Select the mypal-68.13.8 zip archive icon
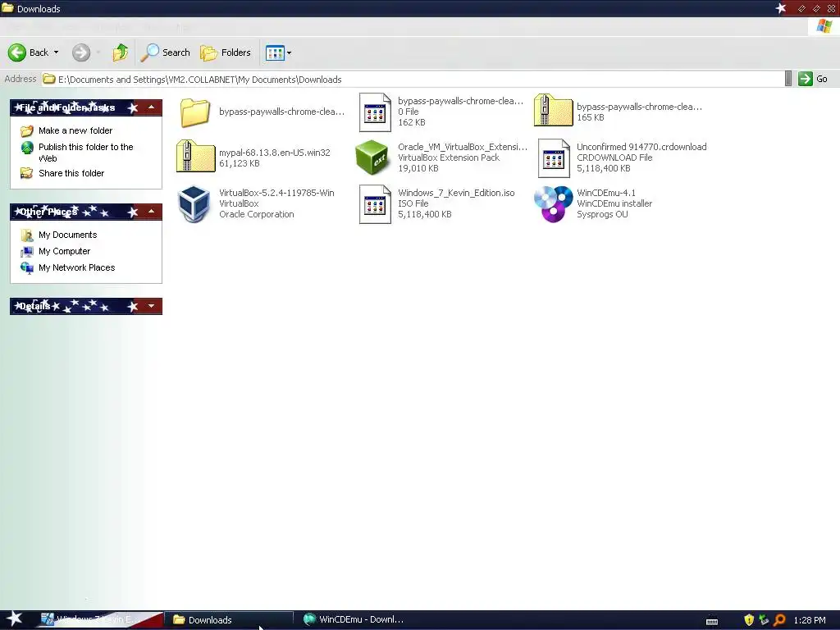Image resolution: width=840 pixels, height=630 pixels. tap(195, 156)
